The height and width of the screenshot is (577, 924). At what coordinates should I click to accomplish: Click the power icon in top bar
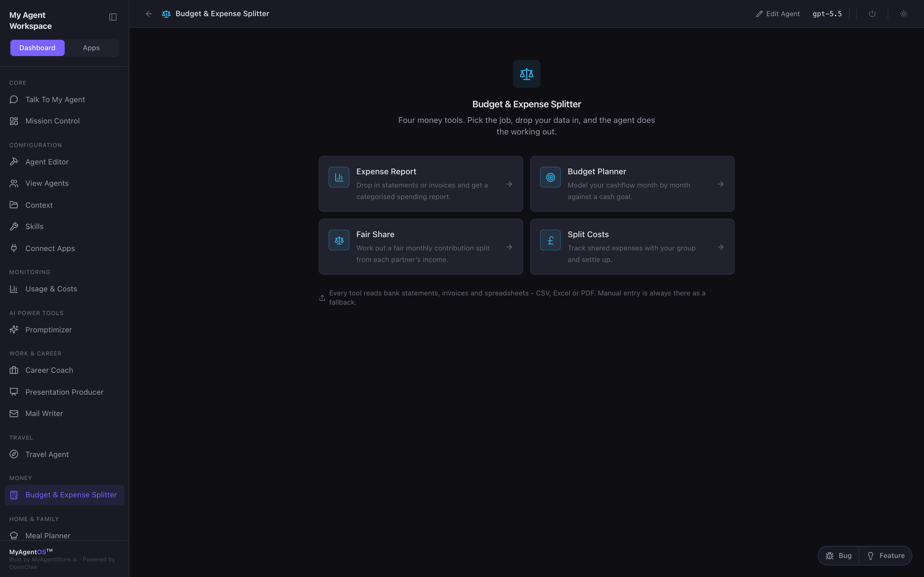872,14
